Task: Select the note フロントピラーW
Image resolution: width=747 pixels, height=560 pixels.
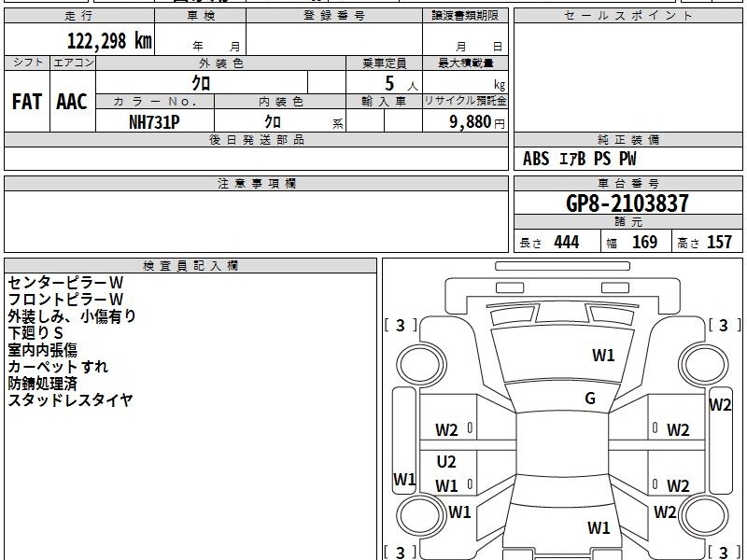Action: point(65,300)
